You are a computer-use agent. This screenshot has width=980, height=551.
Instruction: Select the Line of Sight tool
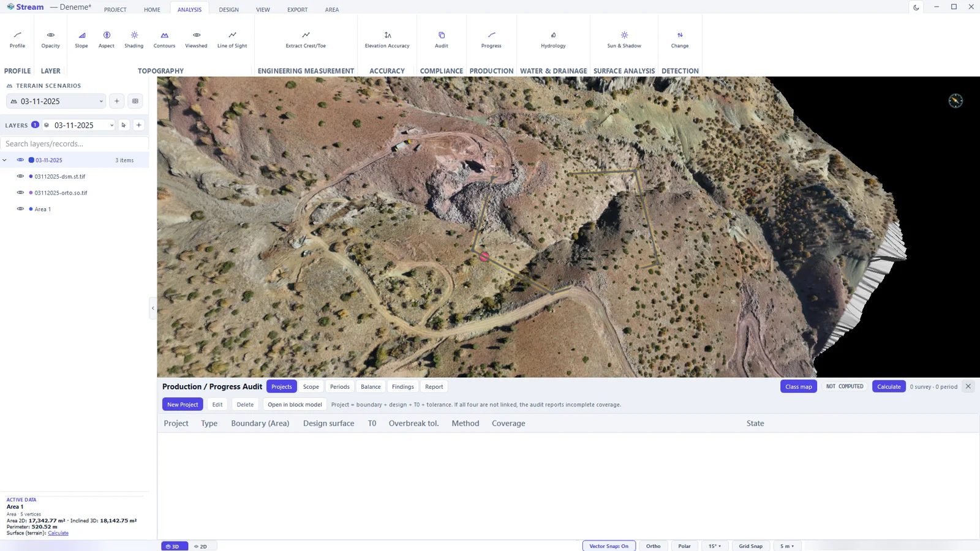232,39
